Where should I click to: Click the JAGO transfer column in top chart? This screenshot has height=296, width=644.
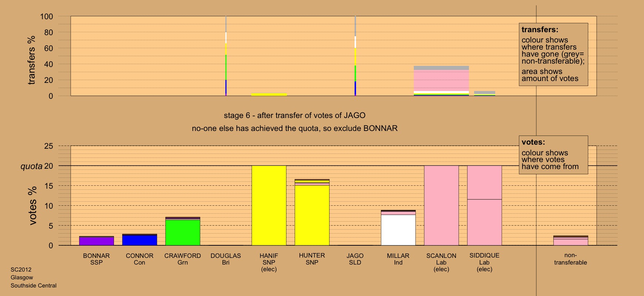355,55
